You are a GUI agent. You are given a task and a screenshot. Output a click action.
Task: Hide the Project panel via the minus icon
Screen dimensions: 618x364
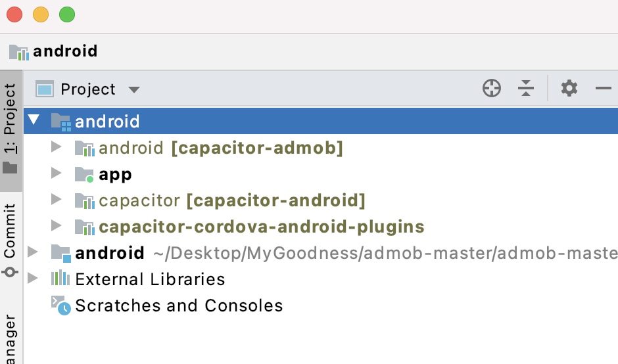coord(604,88)
